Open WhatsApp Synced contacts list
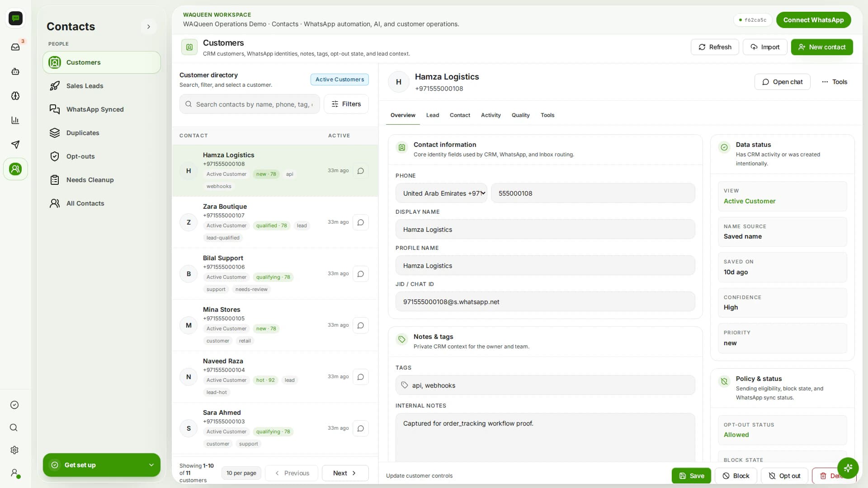This screenshot has height=488, width=868. [102, 109]
